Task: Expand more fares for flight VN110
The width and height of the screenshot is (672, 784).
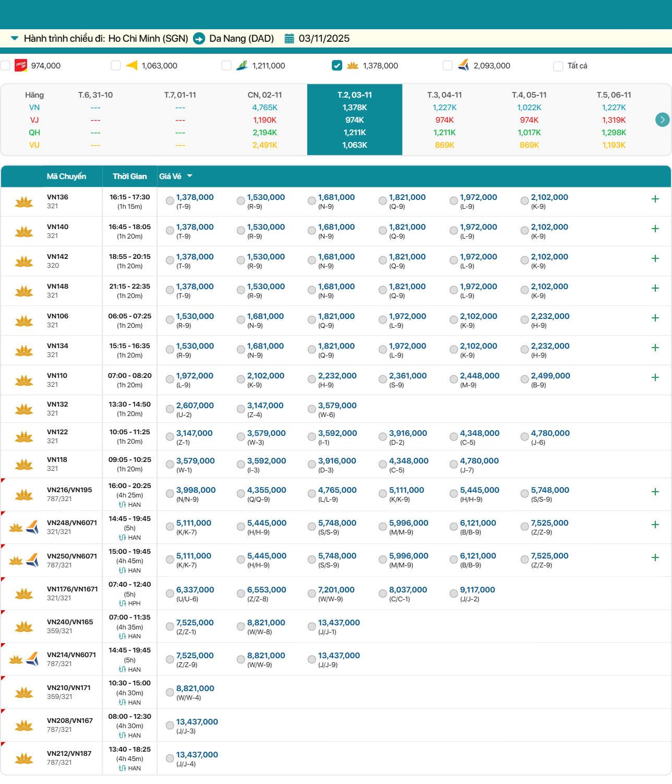Action: [x=655, y=377]
